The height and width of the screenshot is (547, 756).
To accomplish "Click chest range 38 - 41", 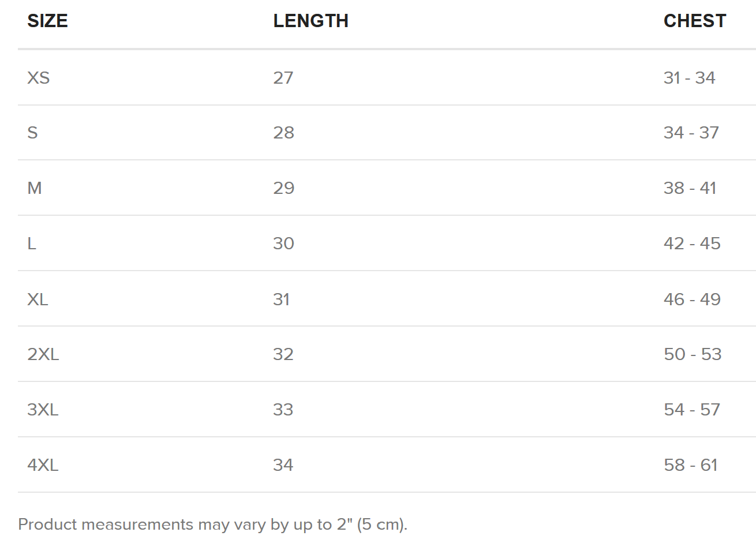I will 690,188.
